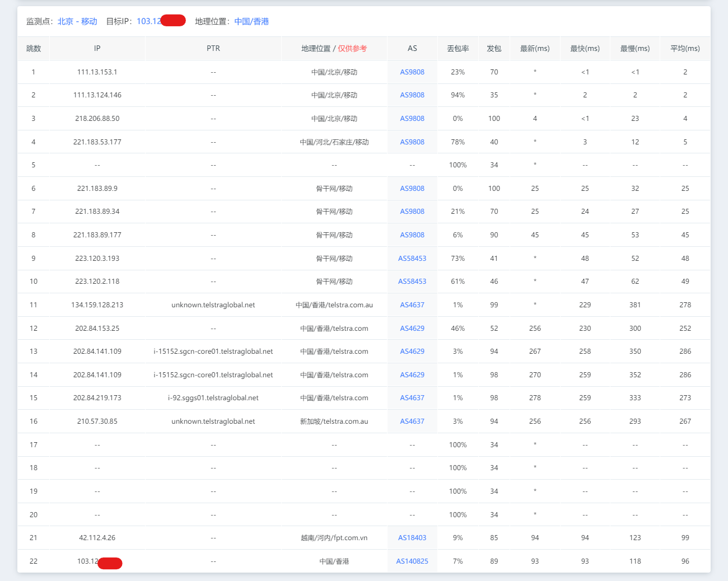The width and height of the screenshot is (728, 581).
Task: Click the 最快(ms) column header
Action: coord(585,49)
